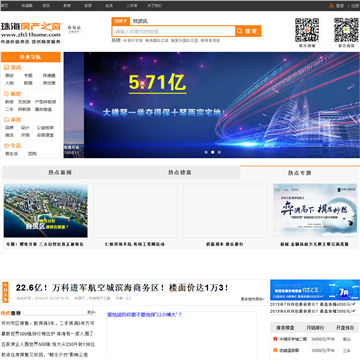Click 苏州市区限售 news row
The height and width of the screenshot is (360, 360).
click(48, 323)
